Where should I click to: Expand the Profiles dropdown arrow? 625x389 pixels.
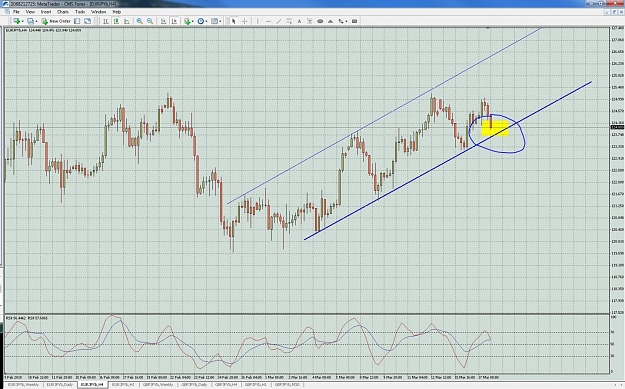pos(36,21)
